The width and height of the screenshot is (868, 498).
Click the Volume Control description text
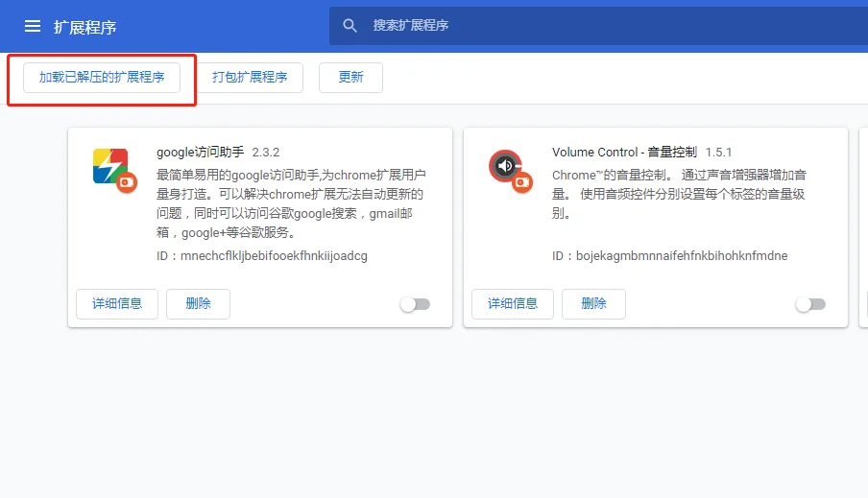pos(679,194)
